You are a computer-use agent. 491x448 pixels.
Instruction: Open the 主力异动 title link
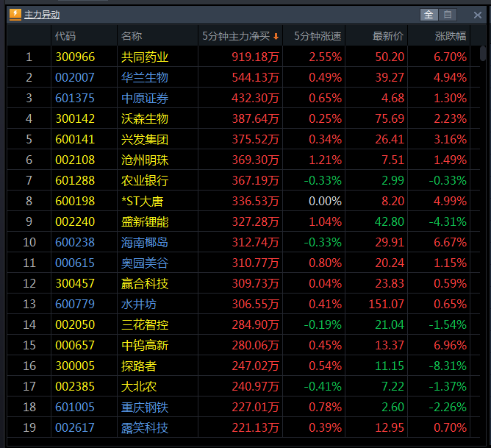click(x=42, y=15)
